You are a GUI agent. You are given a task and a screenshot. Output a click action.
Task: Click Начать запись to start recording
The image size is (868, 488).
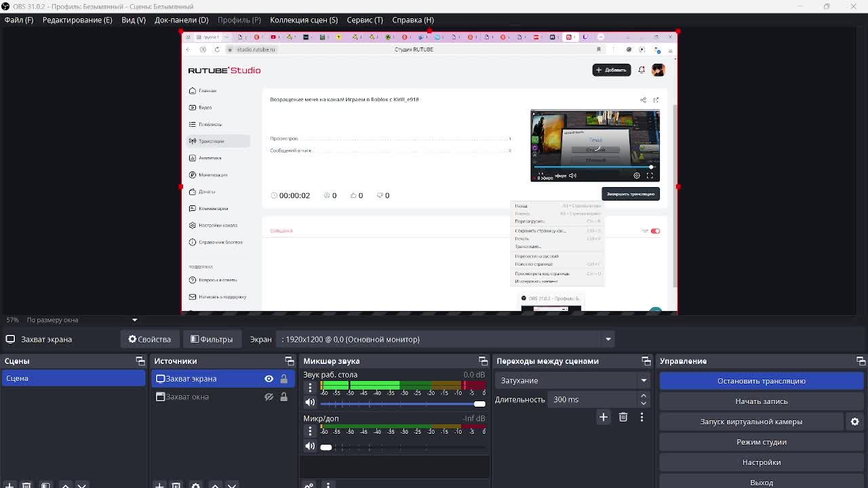click(762, 401)
